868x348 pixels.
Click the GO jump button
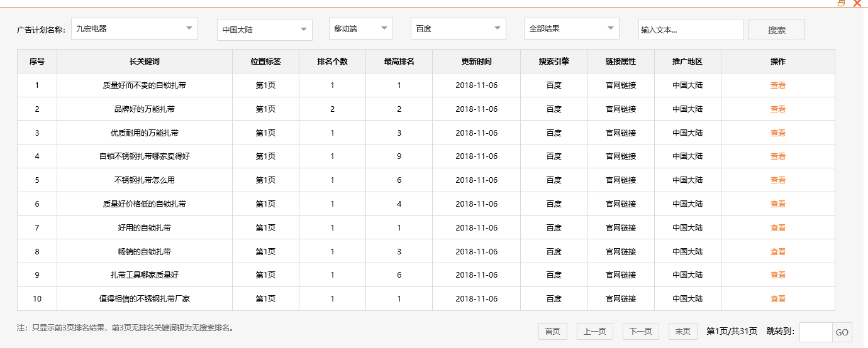[842, 332]
